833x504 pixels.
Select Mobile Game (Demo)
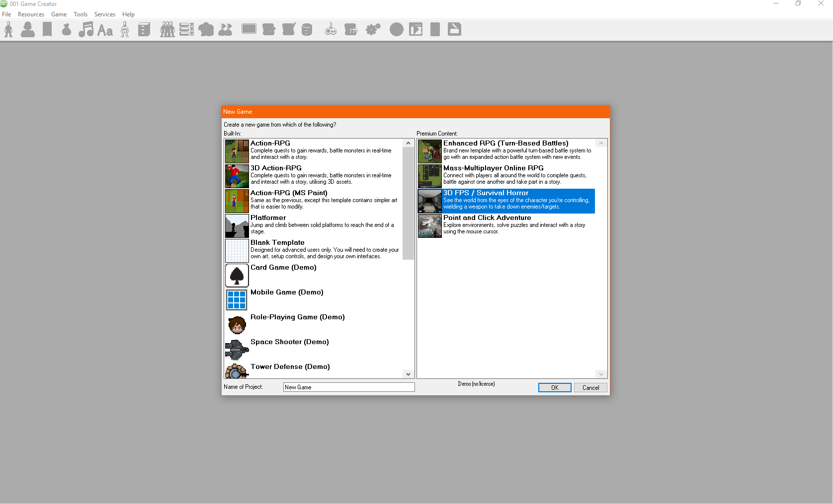[x=313, y=300]
